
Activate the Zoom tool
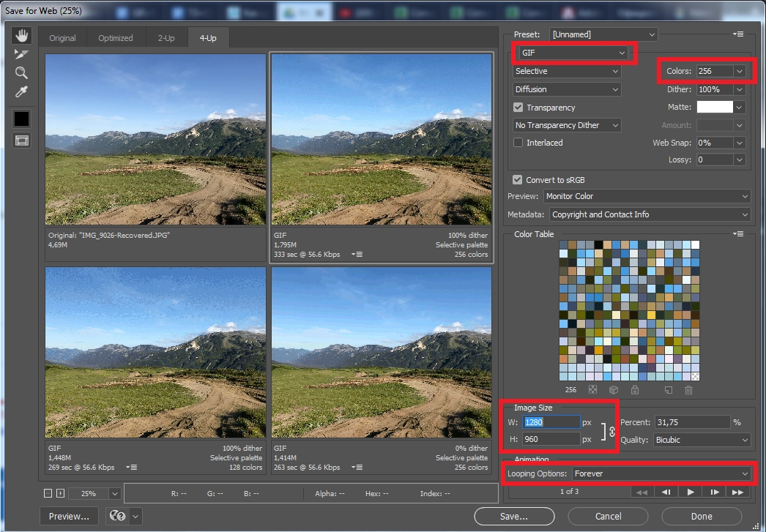tap(21, 72)
